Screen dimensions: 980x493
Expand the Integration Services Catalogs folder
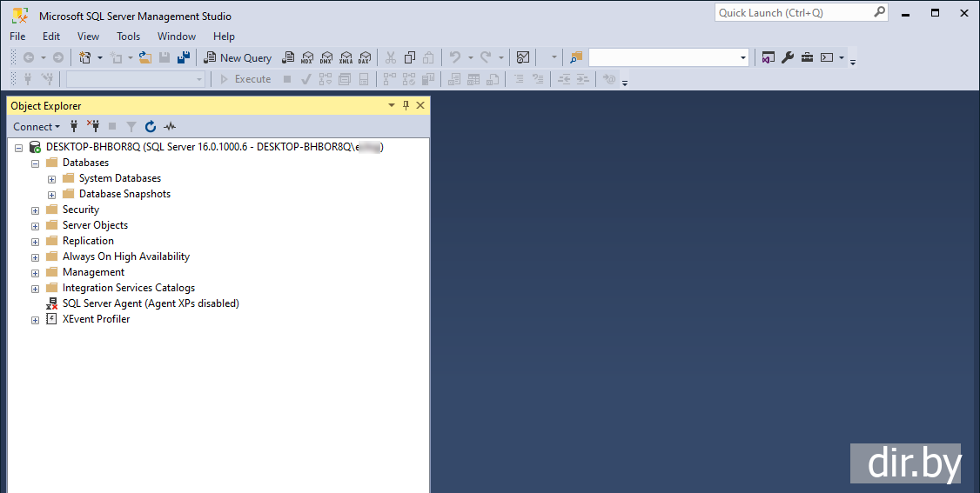coord(35,289)
